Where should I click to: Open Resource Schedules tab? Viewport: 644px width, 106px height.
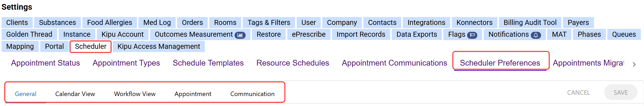(x=293, y=63)
